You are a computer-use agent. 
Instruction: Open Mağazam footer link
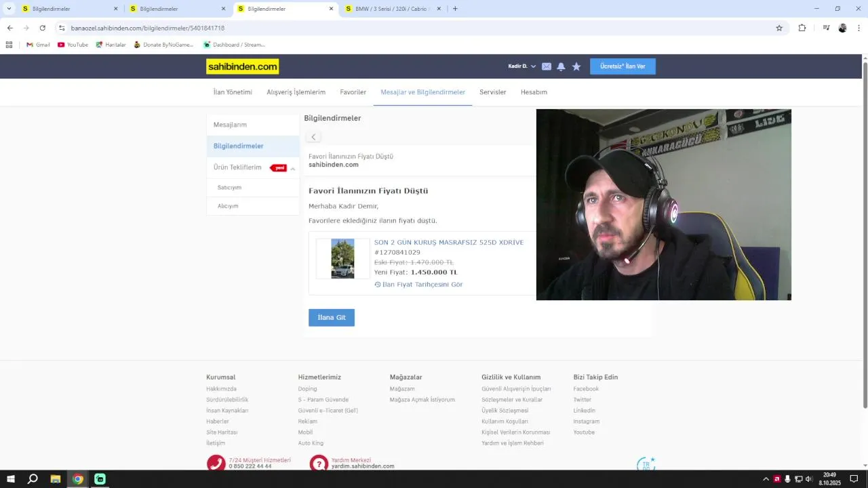[x=402, y=389]
